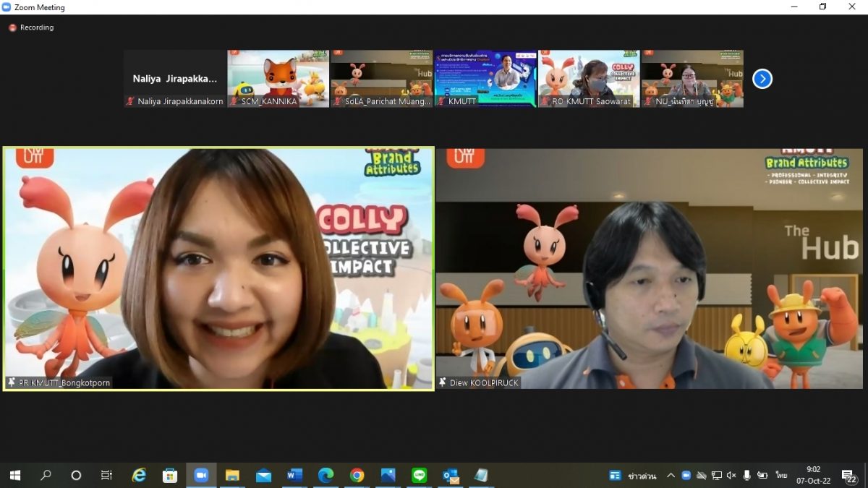Open the notepad-style app on taskbar

(481, 475)
